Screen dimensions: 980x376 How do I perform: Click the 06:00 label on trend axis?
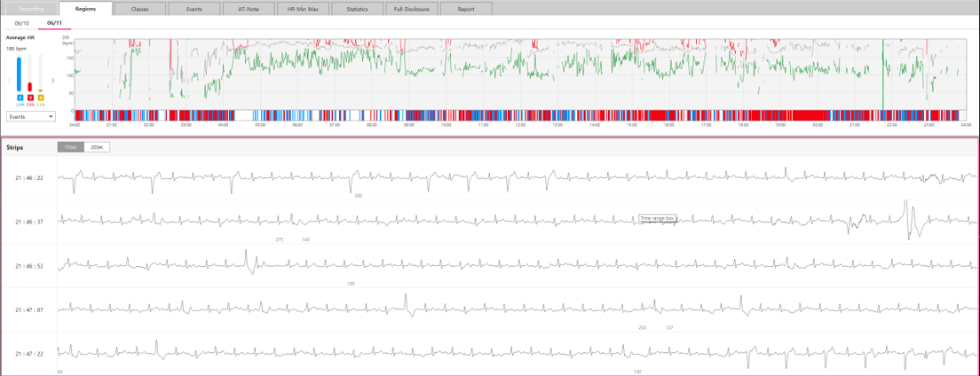tap(297, 125)
